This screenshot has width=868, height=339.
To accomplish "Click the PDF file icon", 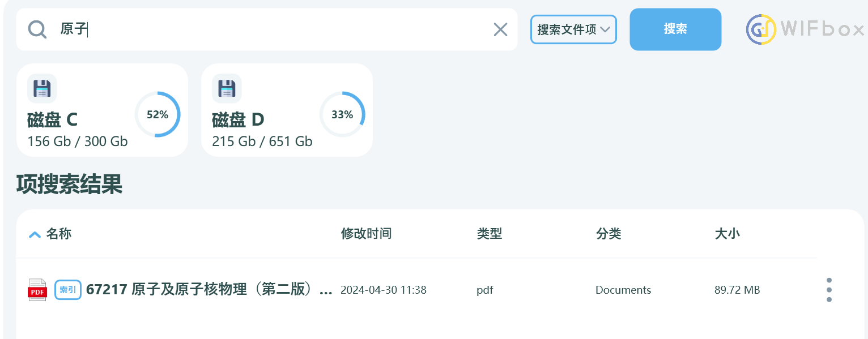I will pos(37,290).
